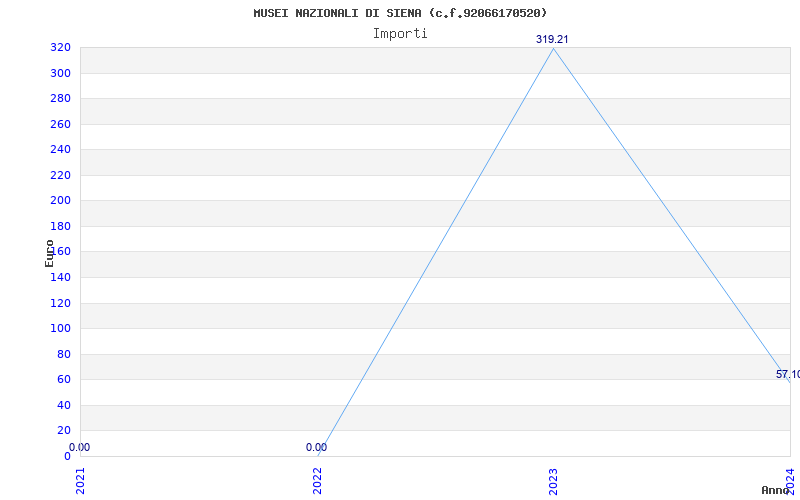Select the 57.10 data label

tap(788, 374)
